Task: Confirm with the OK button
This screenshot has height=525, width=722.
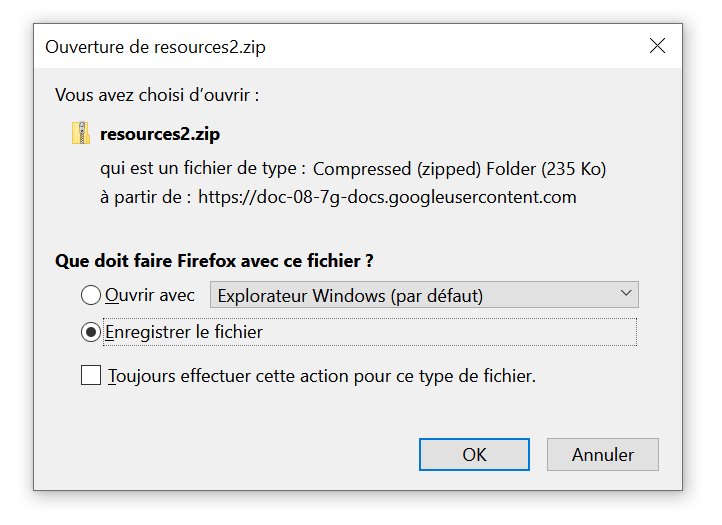Action: (474, 455)
